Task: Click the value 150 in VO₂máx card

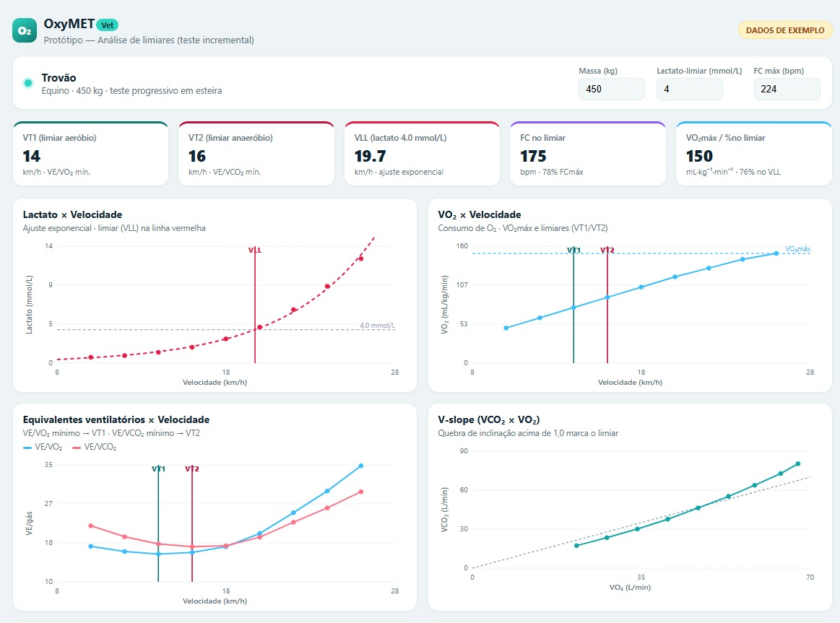Action: pos(699,156)
